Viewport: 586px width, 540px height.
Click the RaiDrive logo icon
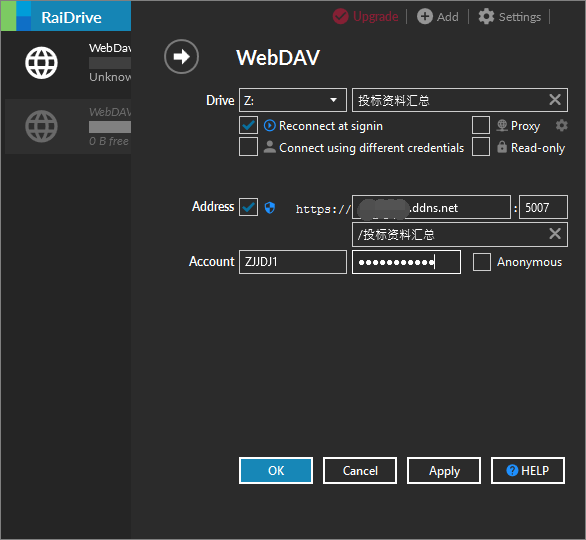(x=16, y=16)
